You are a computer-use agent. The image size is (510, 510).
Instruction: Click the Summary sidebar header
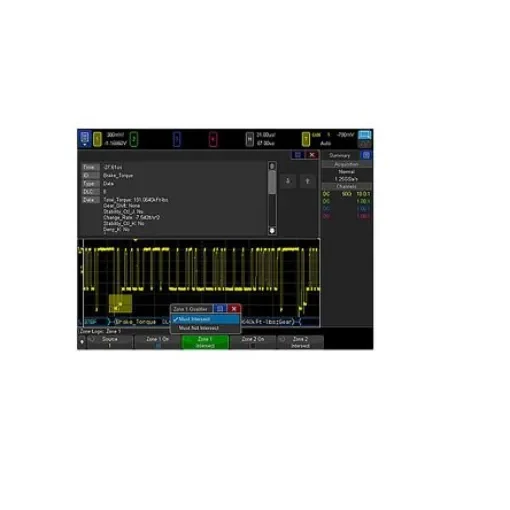(x=339, y=155)
